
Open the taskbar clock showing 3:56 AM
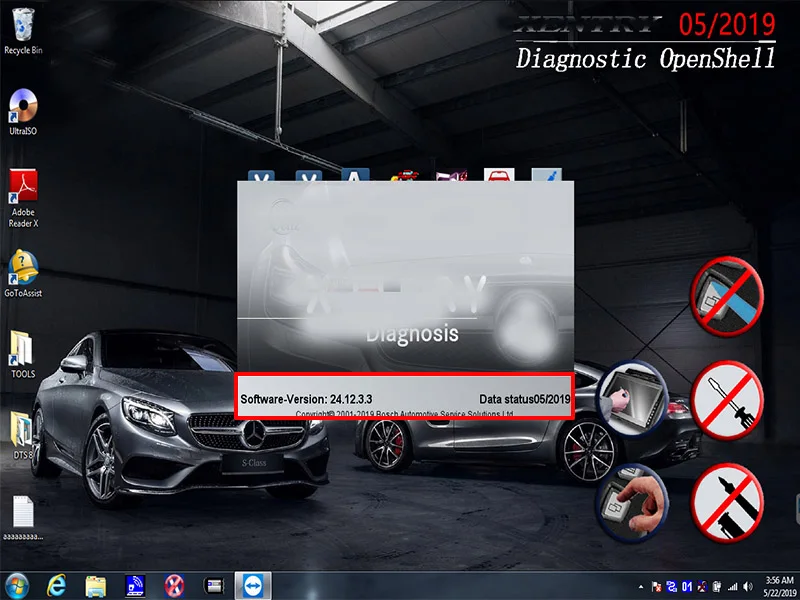[x=779, y=586]
